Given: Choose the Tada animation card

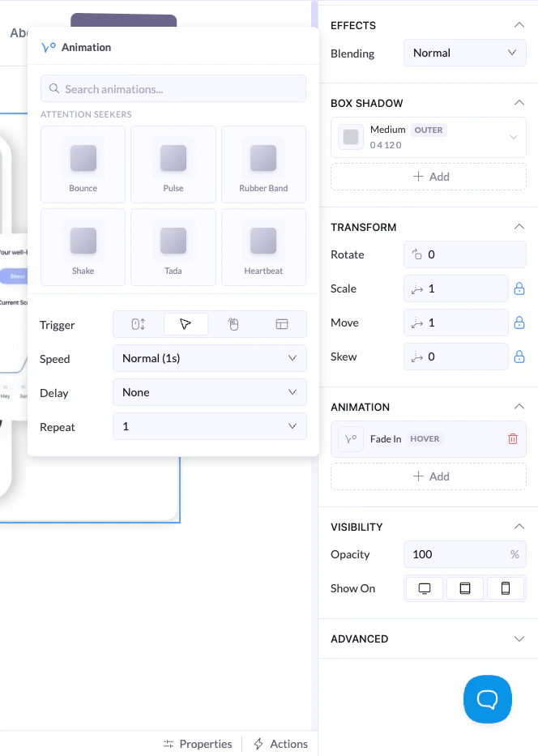Looking at the screenshot, I should (173, 247).
